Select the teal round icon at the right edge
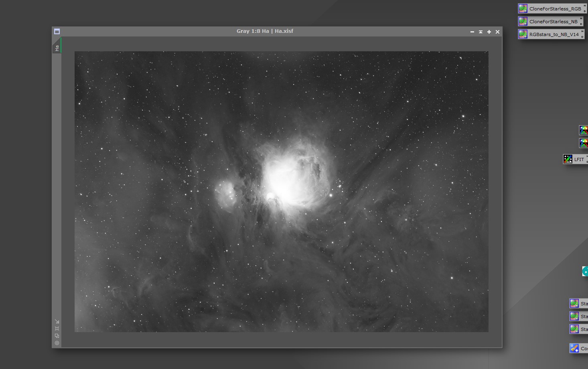This screenshot has height=369, width=588. click(x=585, y=271)
